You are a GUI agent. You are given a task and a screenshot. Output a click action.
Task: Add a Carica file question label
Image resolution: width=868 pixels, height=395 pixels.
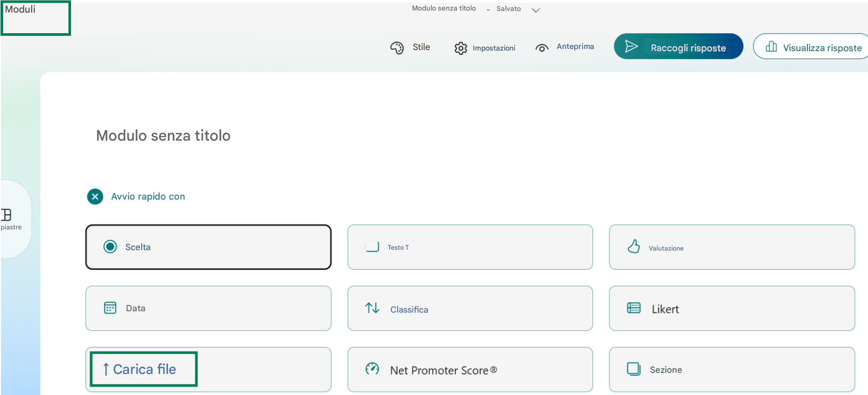coord(145,369)
